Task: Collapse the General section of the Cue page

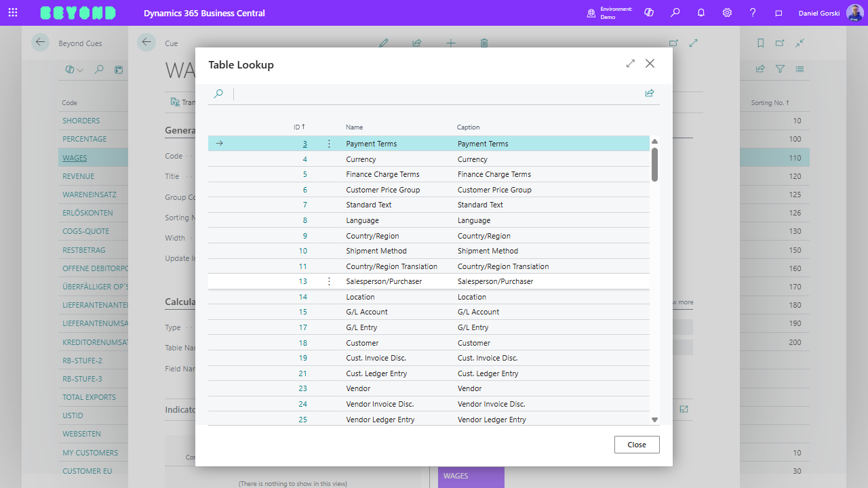Action: [x=180, y=129]
